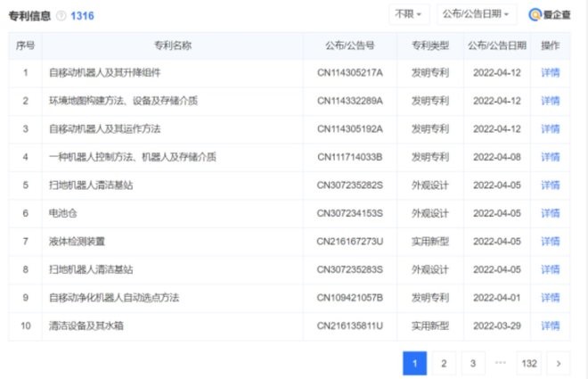Open 详情 for 自移动机器人及其升降组件
The image size is (588, 379).
point(551,71)
